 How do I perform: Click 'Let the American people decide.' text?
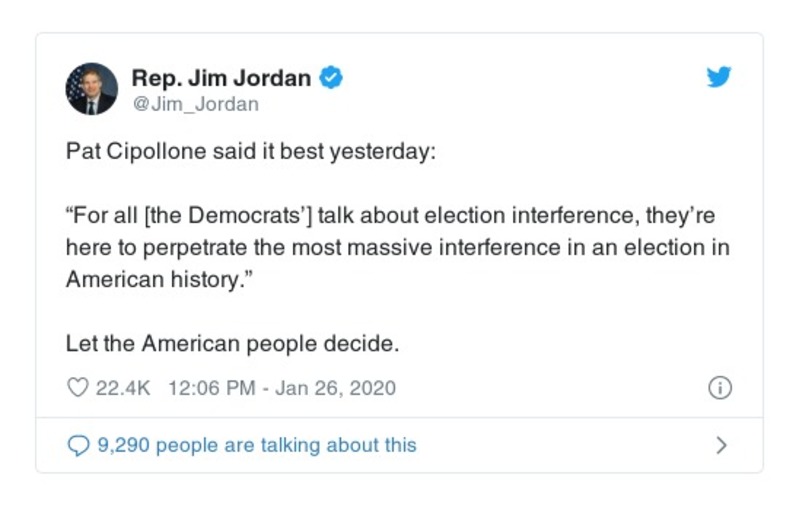[x=232, y=344]
